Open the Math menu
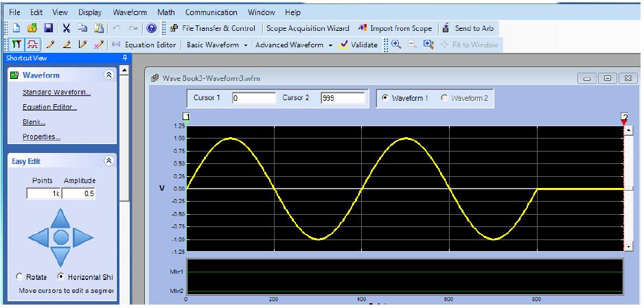Image resolution: width=644 pixels, height=308 pixels. click(165, 12)
